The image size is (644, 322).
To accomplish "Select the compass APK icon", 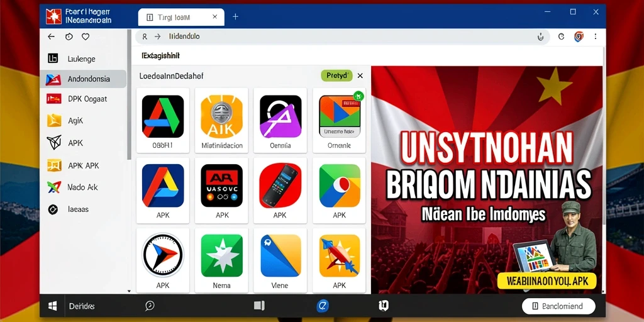I will click(x=163, y=255).
